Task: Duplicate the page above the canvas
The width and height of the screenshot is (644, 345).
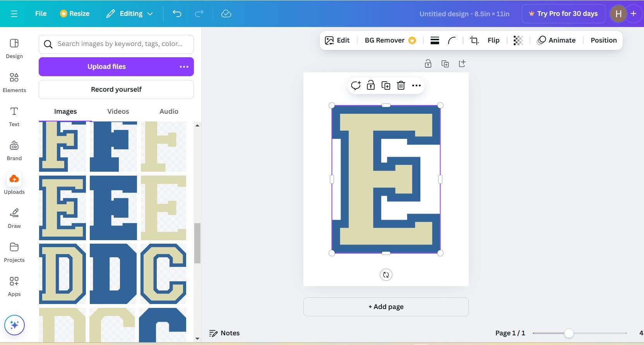Action: coord(445,64)
